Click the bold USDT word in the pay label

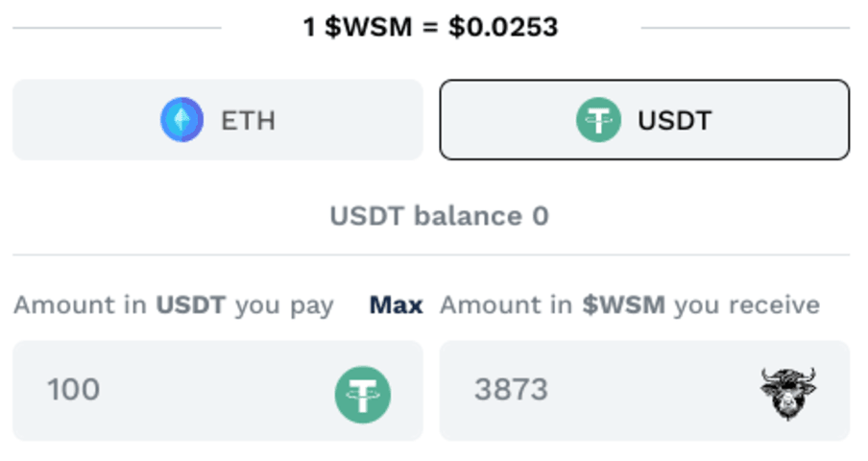191,305
